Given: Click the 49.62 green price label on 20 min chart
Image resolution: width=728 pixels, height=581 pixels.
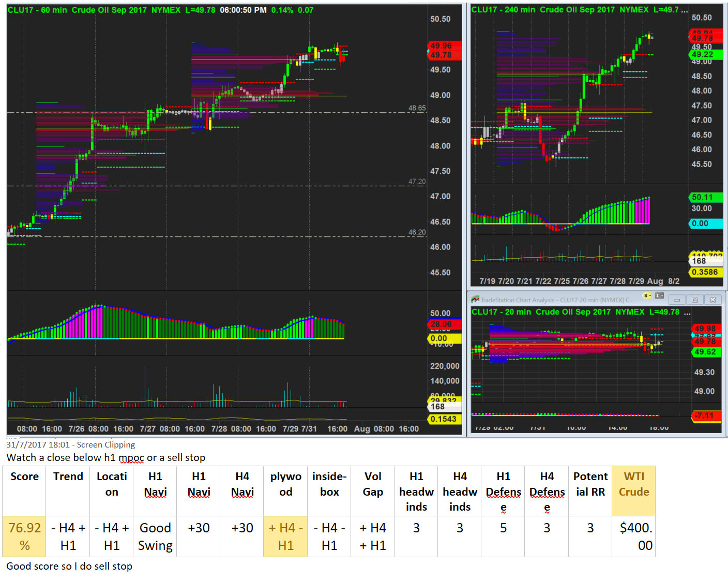Looking at the screenshot, I should [x=706, y=352].
